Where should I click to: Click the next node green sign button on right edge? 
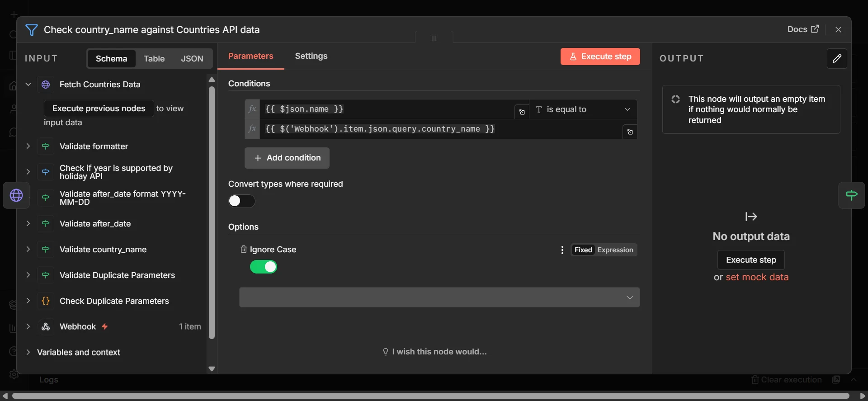[x=851, y=195]
